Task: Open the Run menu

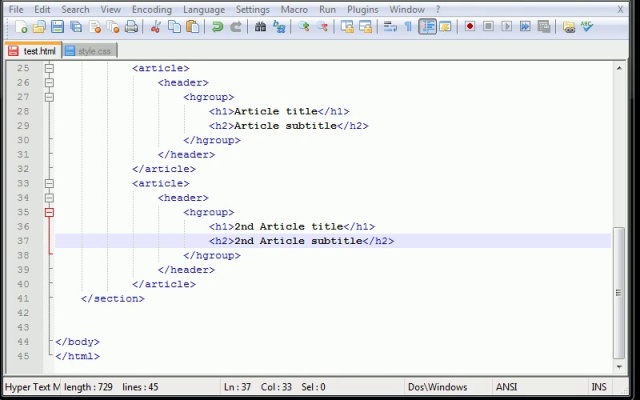Action: click(x=327, y=9)
